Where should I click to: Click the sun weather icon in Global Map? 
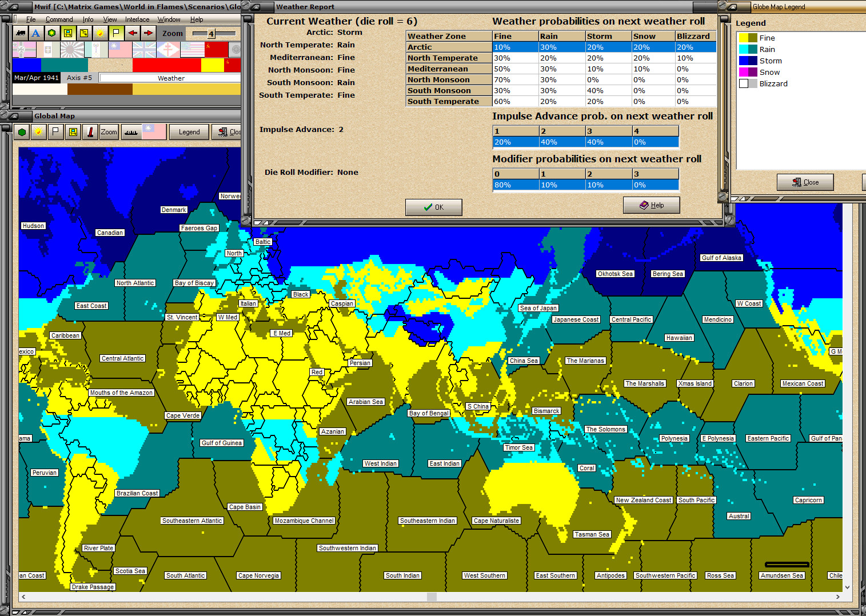(x=38, y=132)
